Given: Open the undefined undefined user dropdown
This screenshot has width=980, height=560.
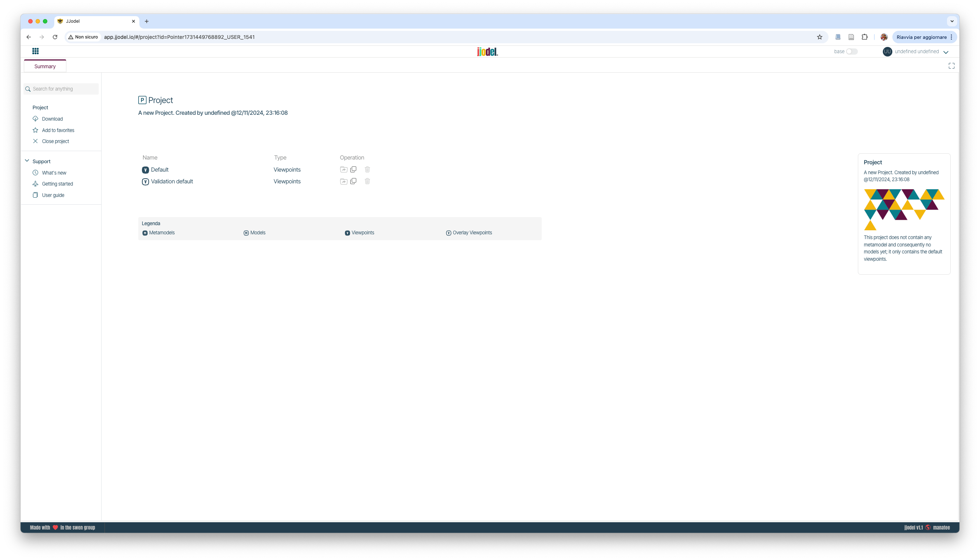Looking at the screenshot, I should 946,52.
